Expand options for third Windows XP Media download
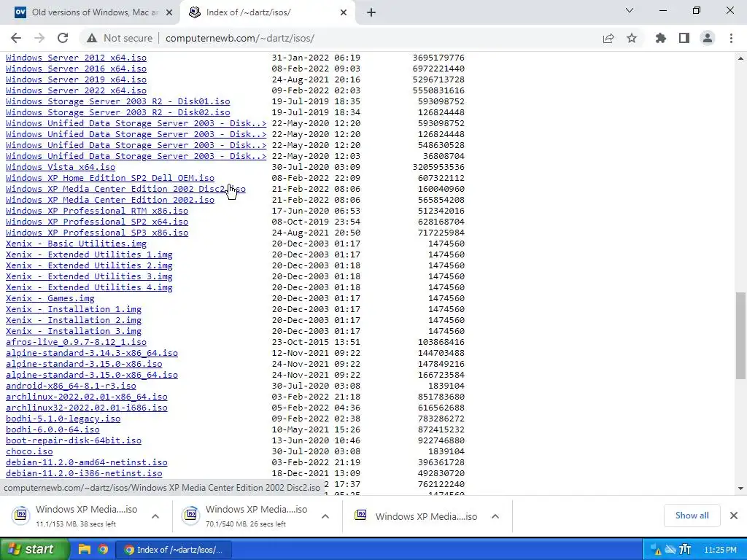Viewport: 747px width, 560px height. 495,516
